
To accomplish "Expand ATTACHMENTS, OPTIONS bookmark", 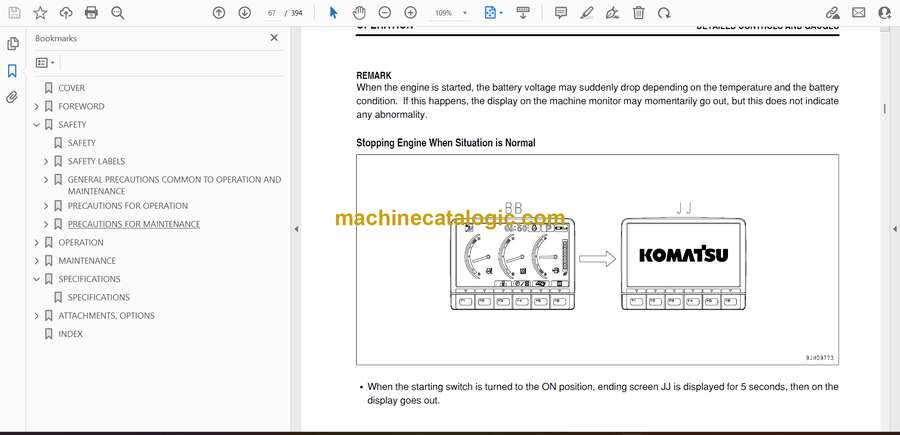I will point(37,316).
